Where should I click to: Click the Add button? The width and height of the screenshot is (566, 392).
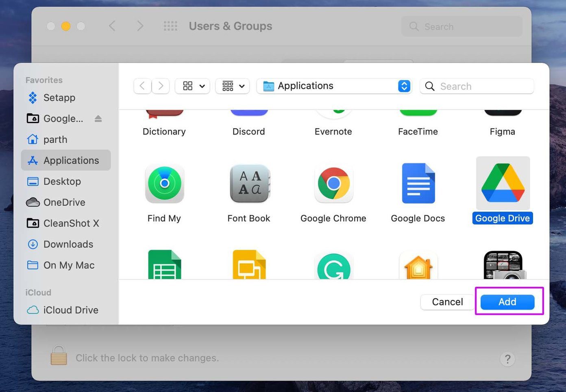coord(507,302)
